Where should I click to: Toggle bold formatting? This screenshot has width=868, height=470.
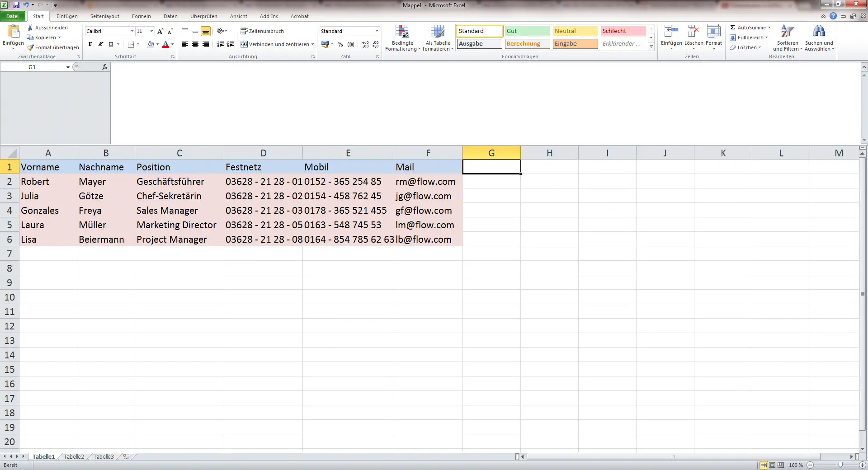pyautogui.click(x=90, y=44)
